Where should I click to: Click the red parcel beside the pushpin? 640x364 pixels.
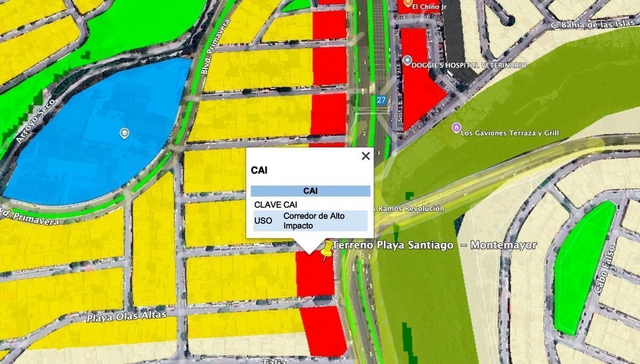click(315, 275)
